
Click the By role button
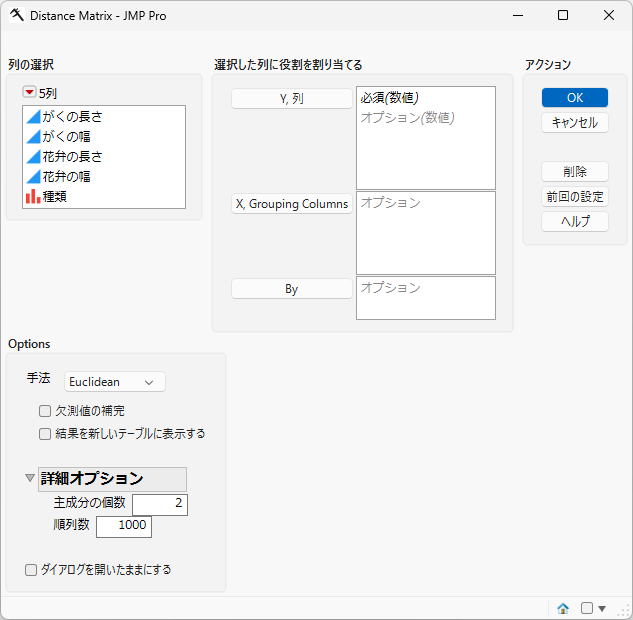click(x=291, y=289)
